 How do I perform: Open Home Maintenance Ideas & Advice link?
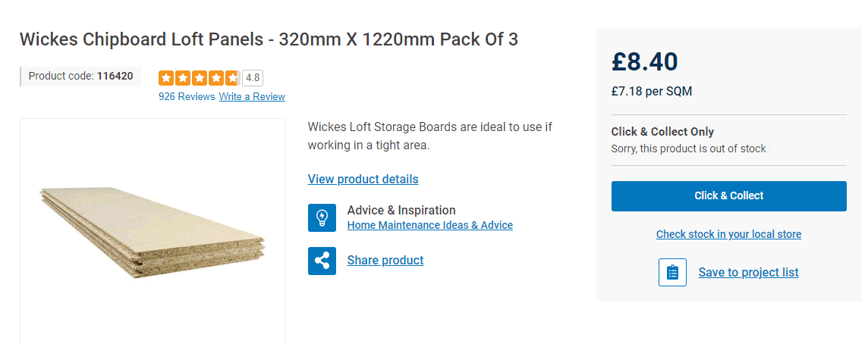pos(429,225)
